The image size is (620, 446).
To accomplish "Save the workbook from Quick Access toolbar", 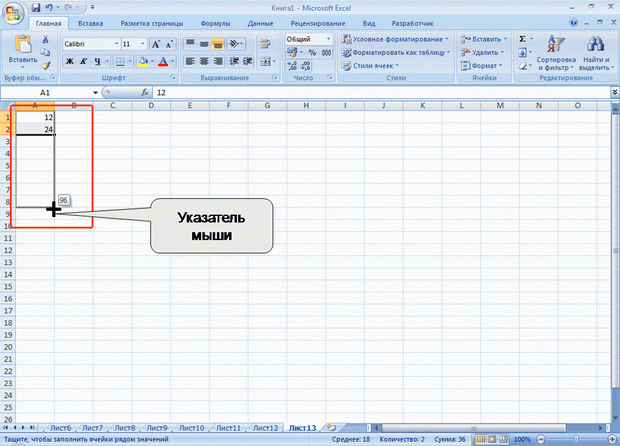I will (36, 8).
